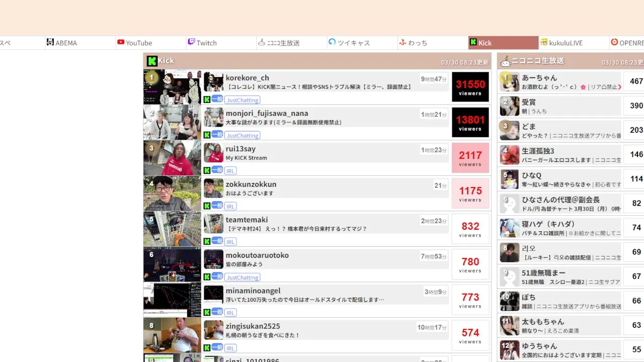Screen dimensions: 644x362
Task: Click JustChatting tag on monjori_fujisawa_nana
Action: 242,136
